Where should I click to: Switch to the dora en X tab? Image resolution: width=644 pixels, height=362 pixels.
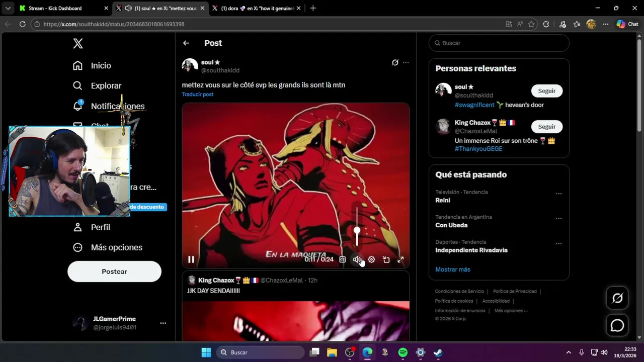257,8
